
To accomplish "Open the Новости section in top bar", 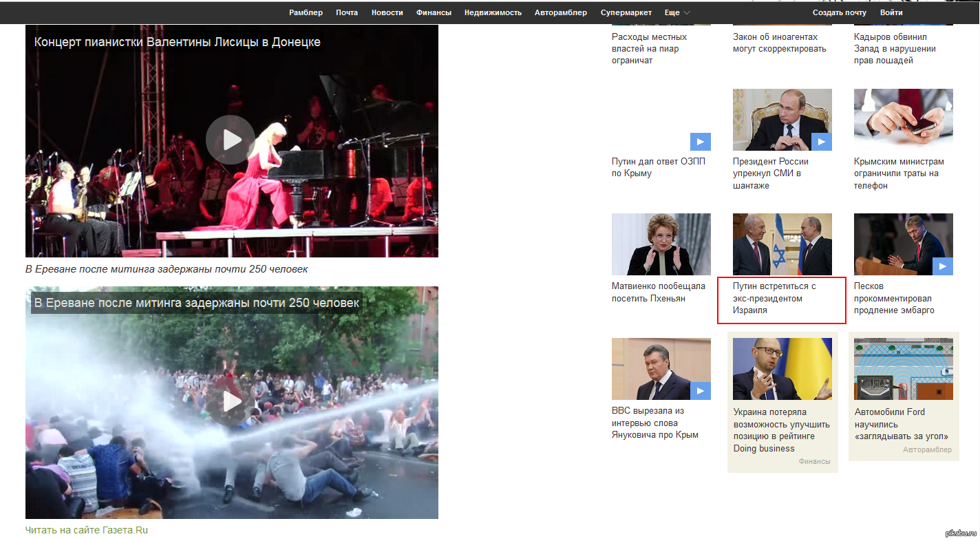I will [x=387, y=12].
